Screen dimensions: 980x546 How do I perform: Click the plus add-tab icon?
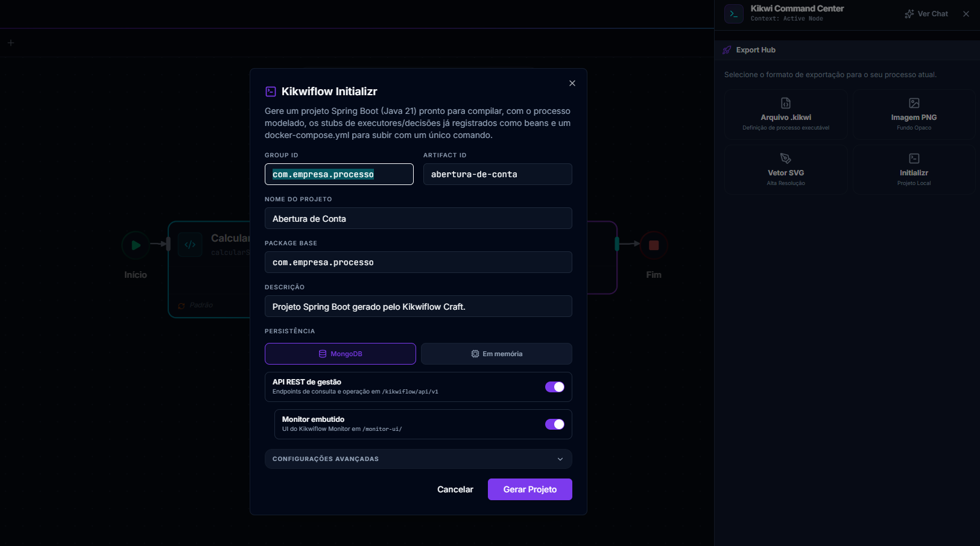click(x=11, y=43)
